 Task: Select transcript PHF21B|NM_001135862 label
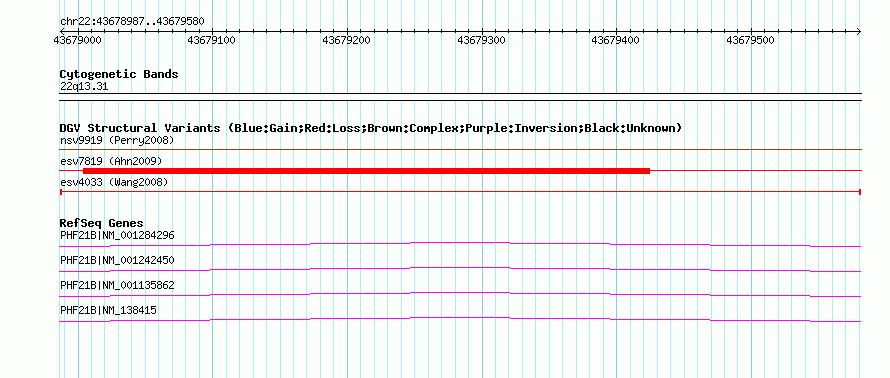coord(117,285)
